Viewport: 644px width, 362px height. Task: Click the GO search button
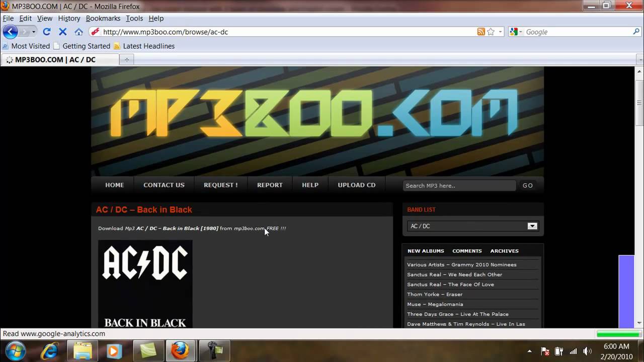pyautogui.click(x=528, y=186)
